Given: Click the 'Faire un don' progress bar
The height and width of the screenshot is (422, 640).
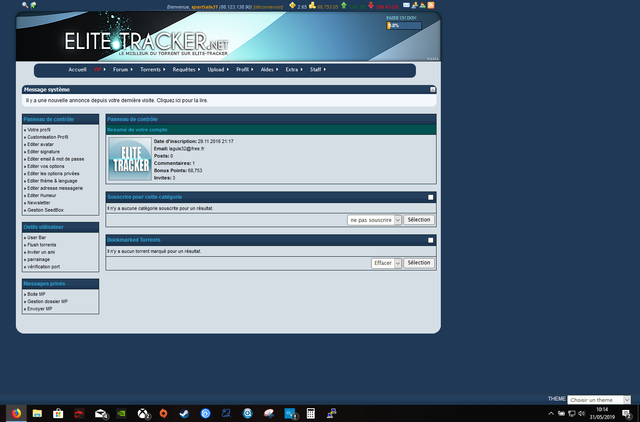Looking at the screenshot, I should [404, 26].
